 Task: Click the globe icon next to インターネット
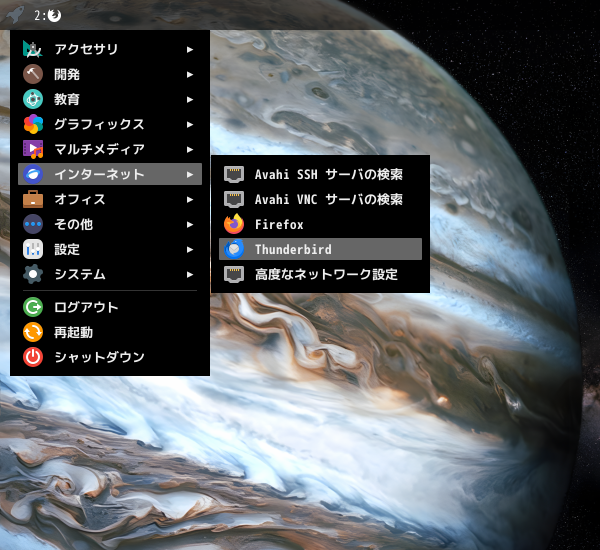tap(33, 174)
